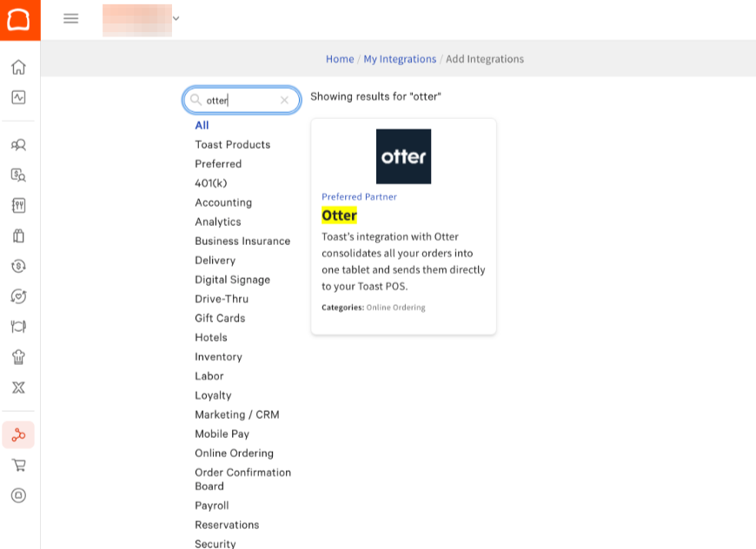Switch to the Online Ordering category
756x549 pixels.
[x=234, y=453]
